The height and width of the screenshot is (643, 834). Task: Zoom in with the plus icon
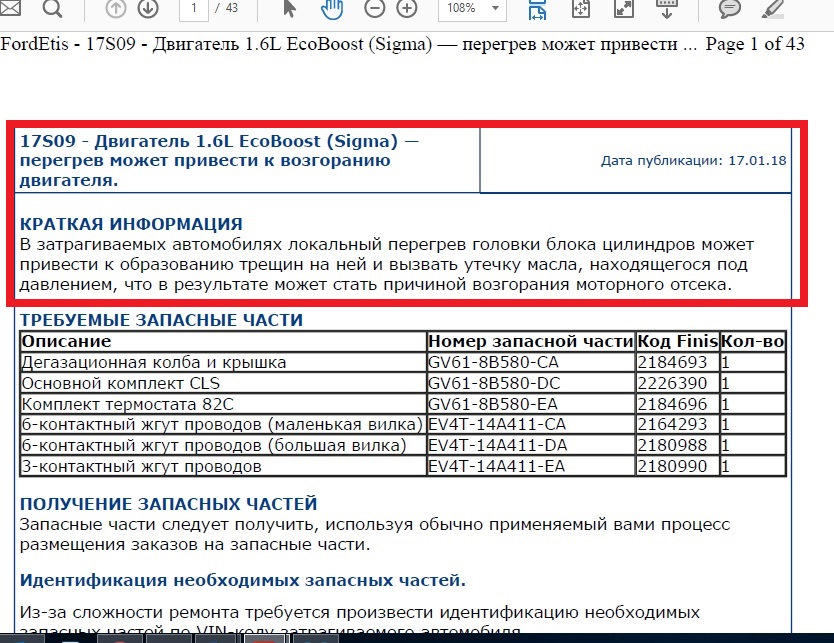coord(407,8)
